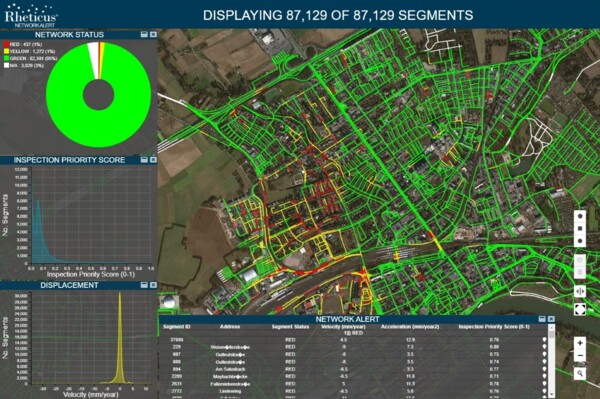Open the map search magnifier tool
The height and width of the screenshot is (399, 600).
pyautogui.click(x=580, y=373)
